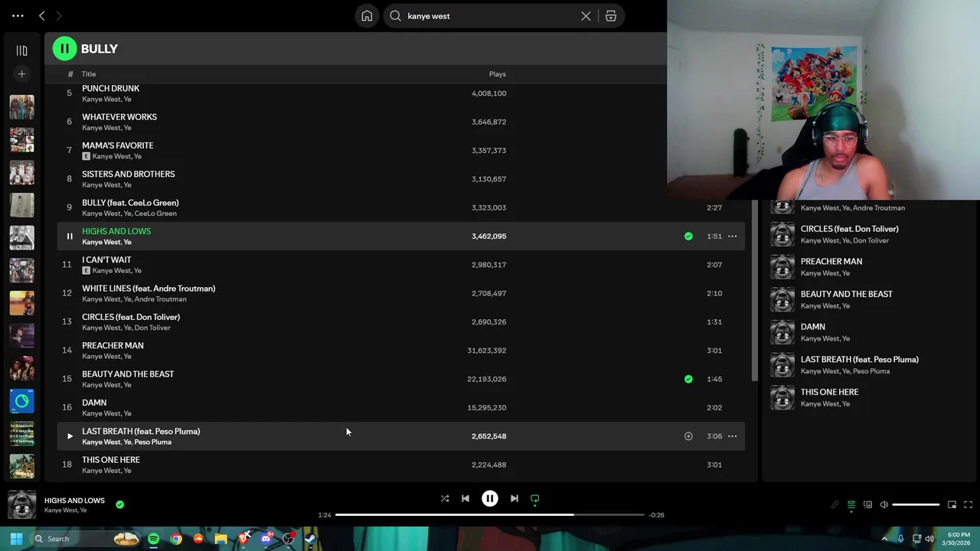Screen dimensions: 980x551
Task: Open the Browse icon beside search
Action: pos(611,15)
